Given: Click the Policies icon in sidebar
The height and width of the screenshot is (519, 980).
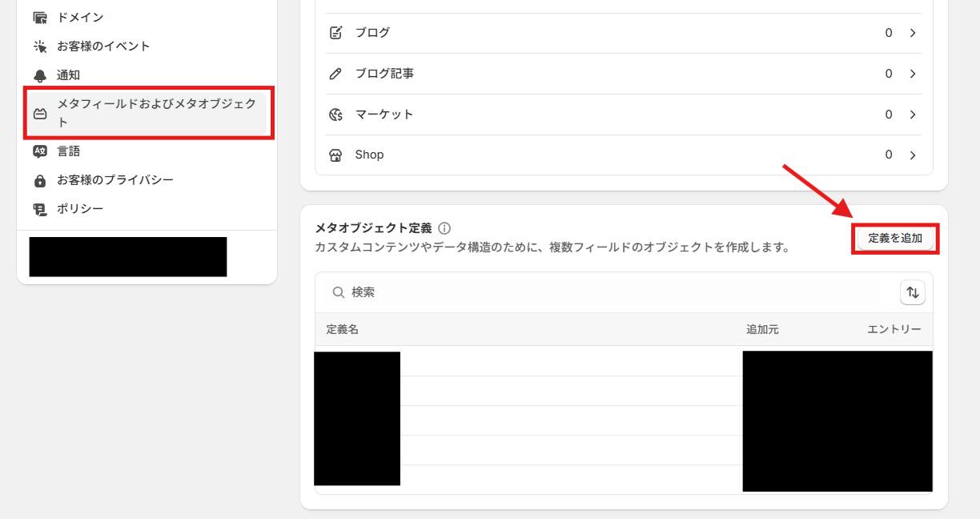Looking at the screenshot, I should point(40,209).
